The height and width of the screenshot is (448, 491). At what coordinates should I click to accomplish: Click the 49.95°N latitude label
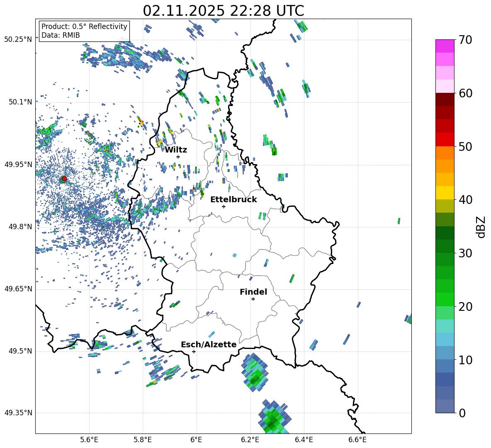(x=18, y=164)
